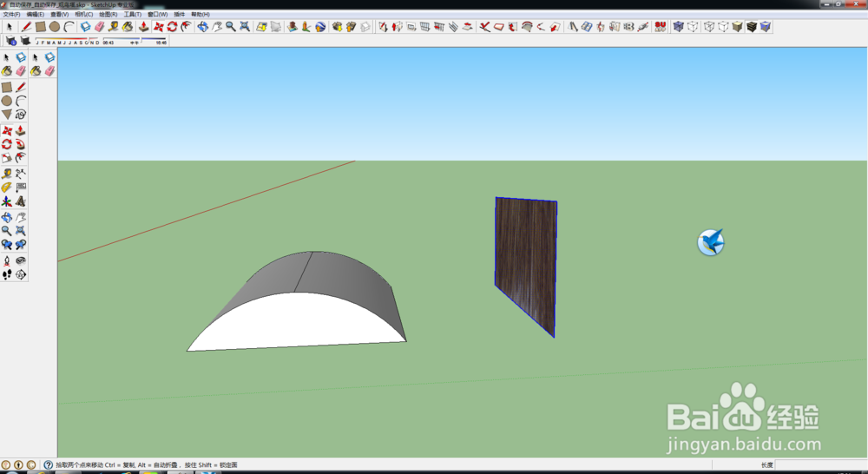Open the 查看(V) menu

[x=60, y=15]
